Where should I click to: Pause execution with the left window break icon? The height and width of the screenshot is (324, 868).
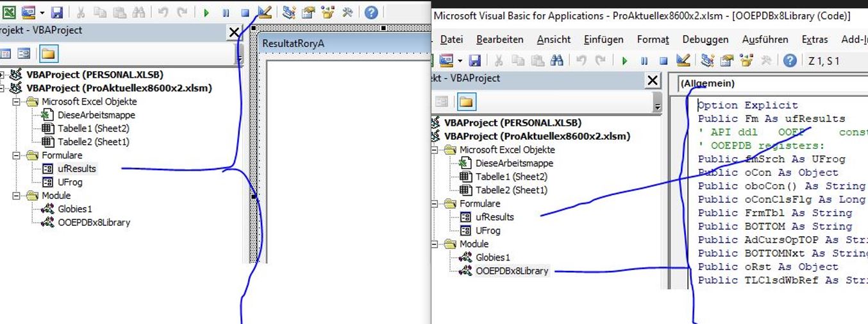226,12
